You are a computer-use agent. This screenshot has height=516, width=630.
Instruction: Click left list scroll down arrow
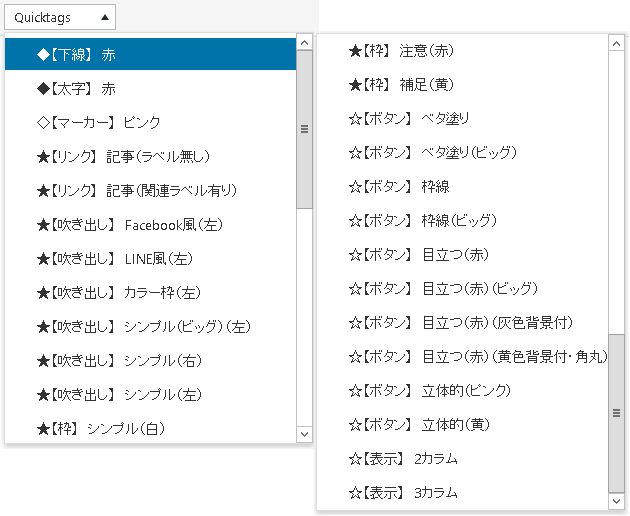click(x=305, y=434)
